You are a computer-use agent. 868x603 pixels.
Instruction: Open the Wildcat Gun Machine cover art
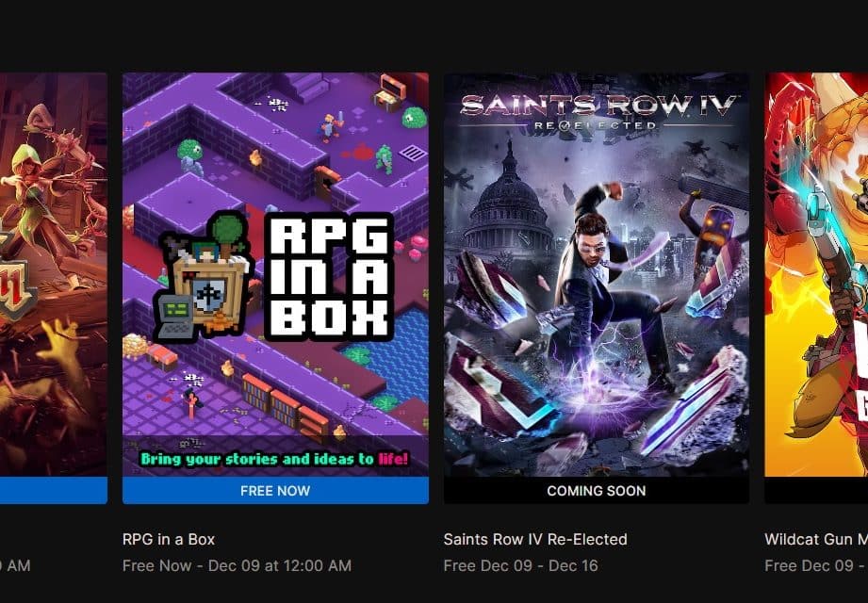pos(816,274)
